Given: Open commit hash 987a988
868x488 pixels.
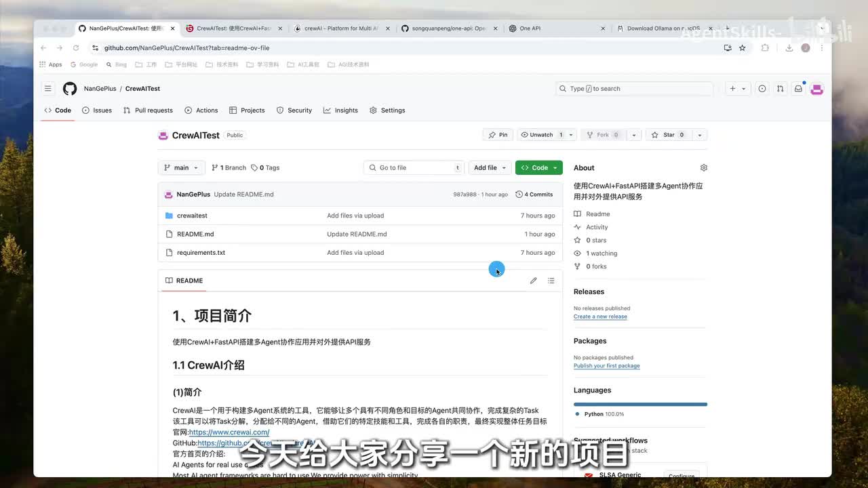Looking at the screenshot, I should point(465,195).
